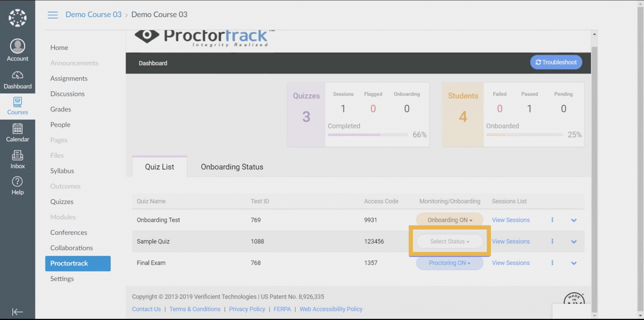This screenshot has height=320, width=644.
Task: View Sessions for Onboarding Test
Action: [x=511, y=220]
